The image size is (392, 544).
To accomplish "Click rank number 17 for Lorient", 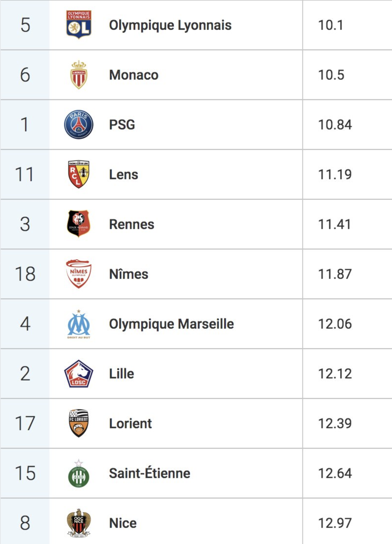I will pos(25,423).
